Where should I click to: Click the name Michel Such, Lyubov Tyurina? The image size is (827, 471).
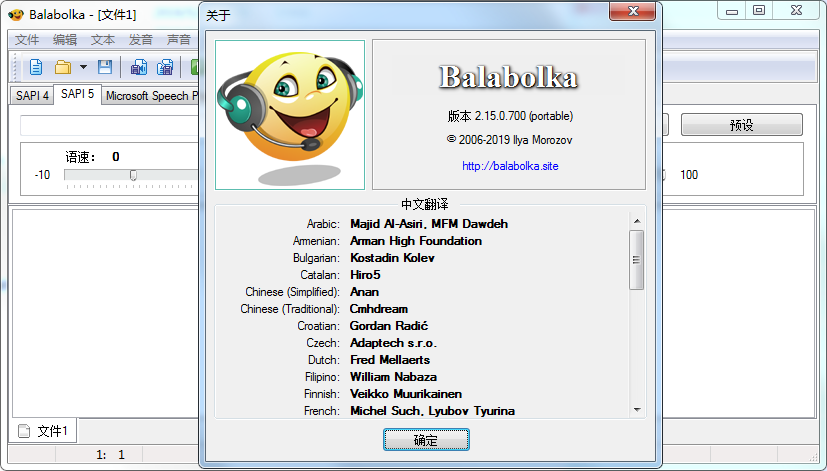(x=432, y=410)
